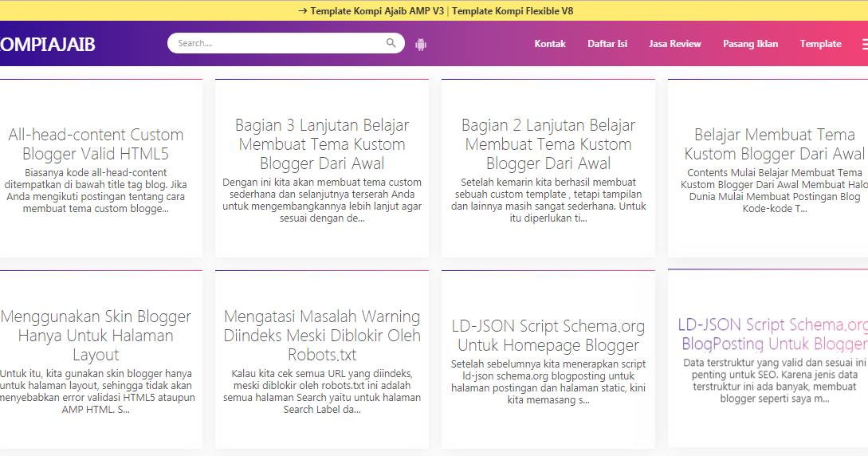Open the Jasa Review menu item
Screen dimensions: 868x456
(675, 44)
